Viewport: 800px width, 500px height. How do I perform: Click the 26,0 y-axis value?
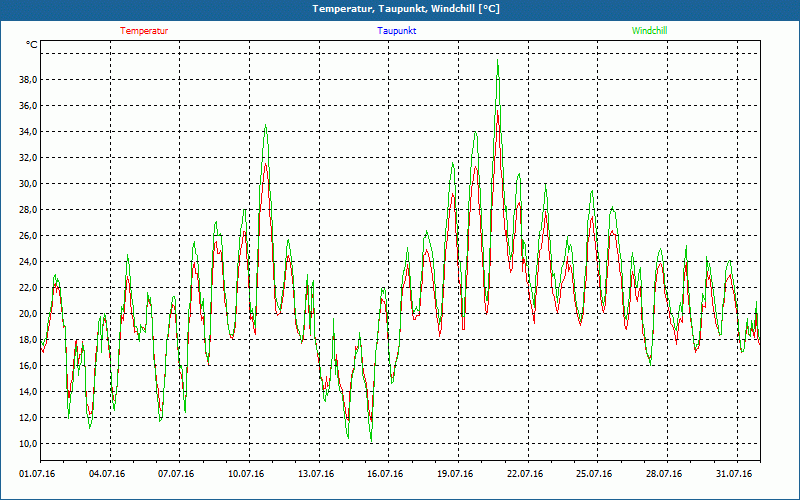[28, 236]
